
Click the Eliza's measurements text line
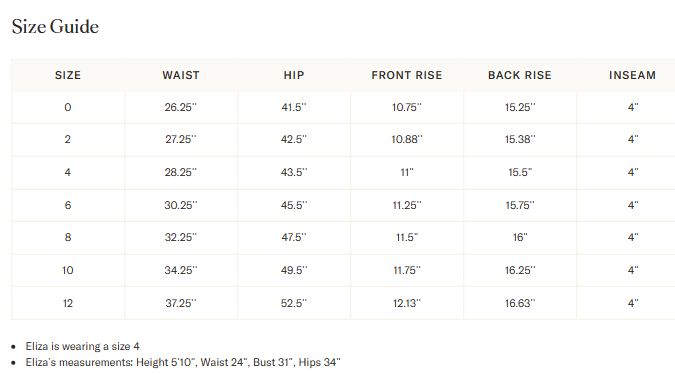(183, 362)
